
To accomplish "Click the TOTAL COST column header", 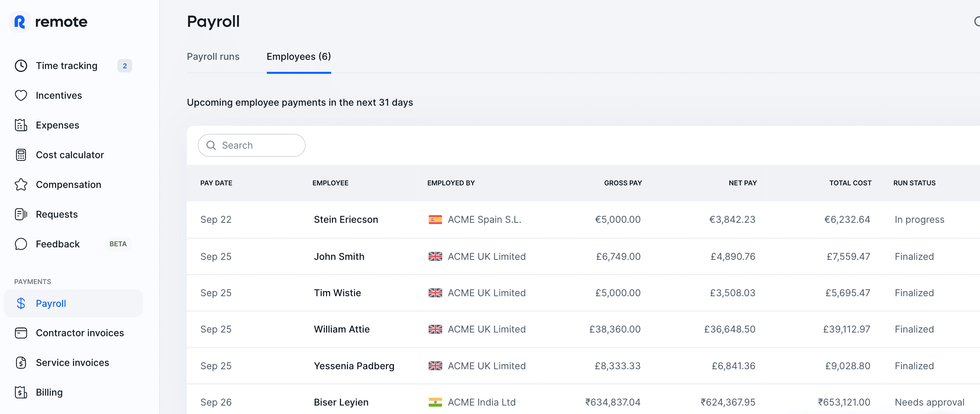I will coord(850,183).
